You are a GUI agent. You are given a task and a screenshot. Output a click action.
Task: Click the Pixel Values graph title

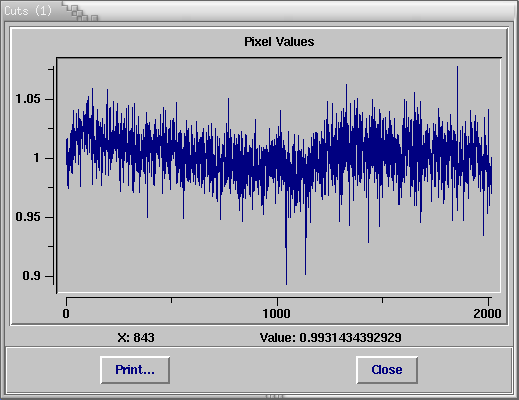coord(279,42)
